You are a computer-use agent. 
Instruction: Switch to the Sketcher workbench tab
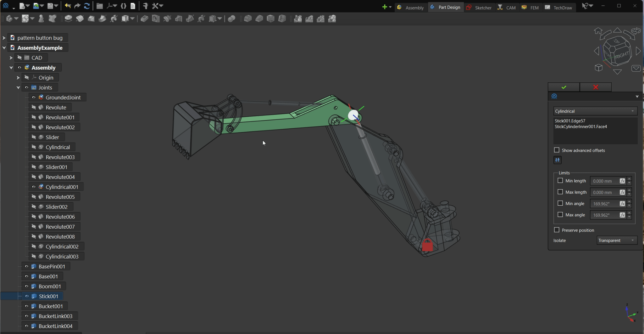coord(479,8)
